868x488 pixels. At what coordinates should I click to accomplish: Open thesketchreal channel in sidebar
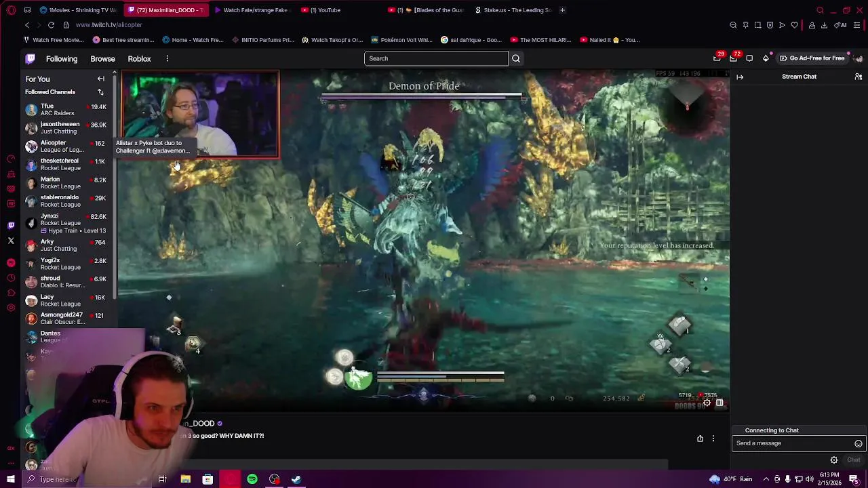coord(66,164)
